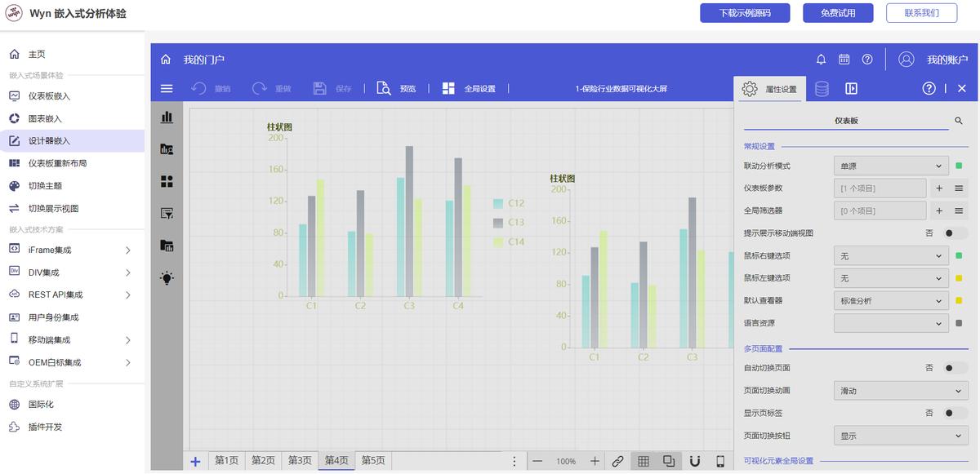Open the 联动分析模式 dropdown
Viewport: 980px width, 474px height.
pos(890,165)
